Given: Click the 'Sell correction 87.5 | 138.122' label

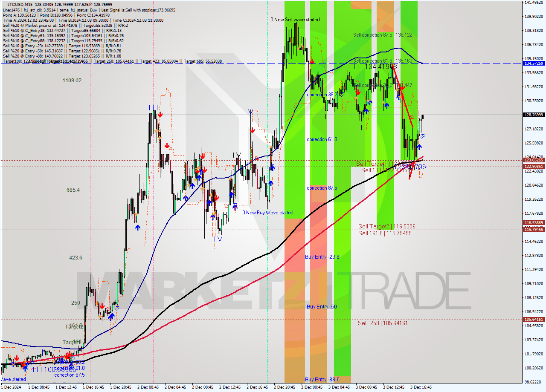Looking at the screenshot, I should [x=383, y=35].
